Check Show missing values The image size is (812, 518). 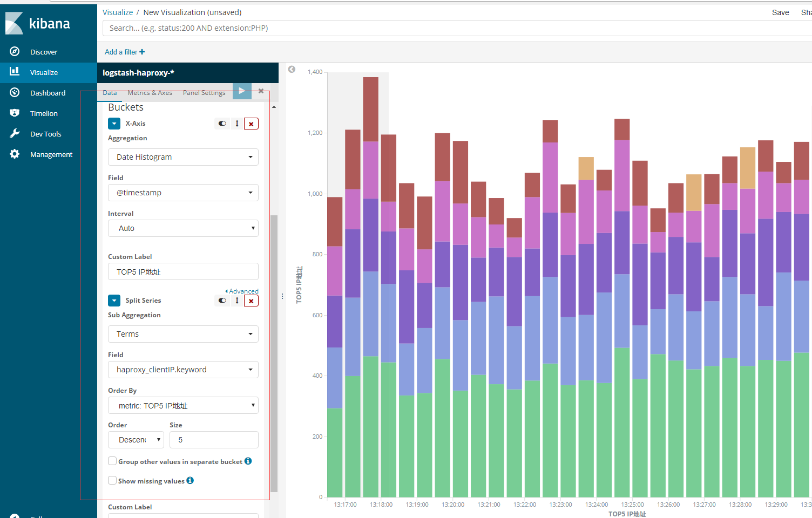coord(112,480)
